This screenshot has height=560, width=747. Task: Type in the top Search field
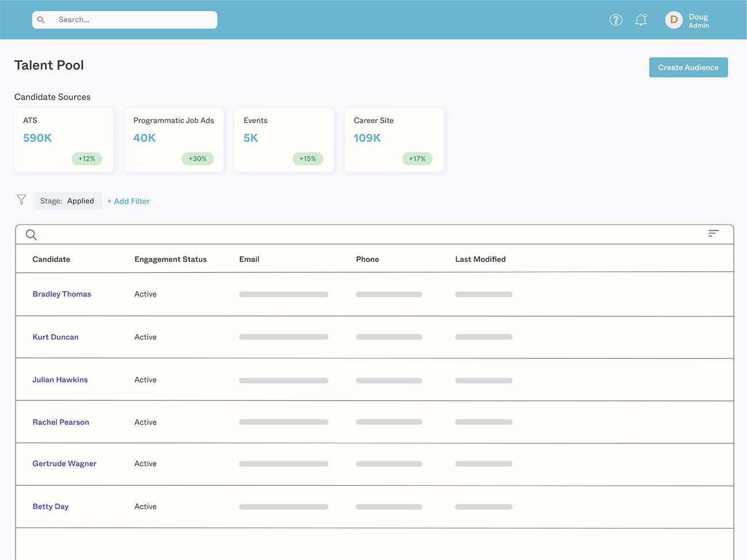pos(132,20)
